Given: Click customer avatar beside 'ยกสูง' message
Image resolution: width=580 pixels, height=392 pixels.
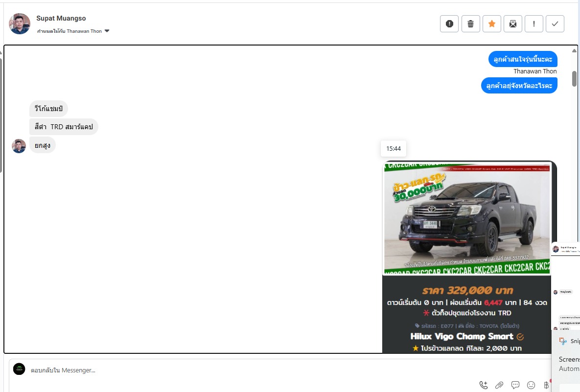Looking at the screenshot, I should point(19,146).
